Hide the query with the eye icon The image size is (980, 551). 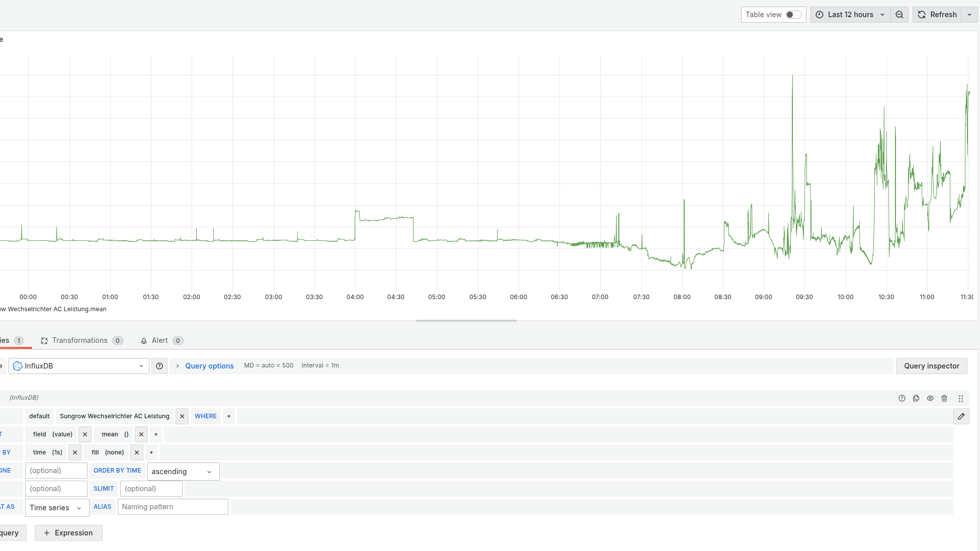pyautogui.click(x=930, y=398)
